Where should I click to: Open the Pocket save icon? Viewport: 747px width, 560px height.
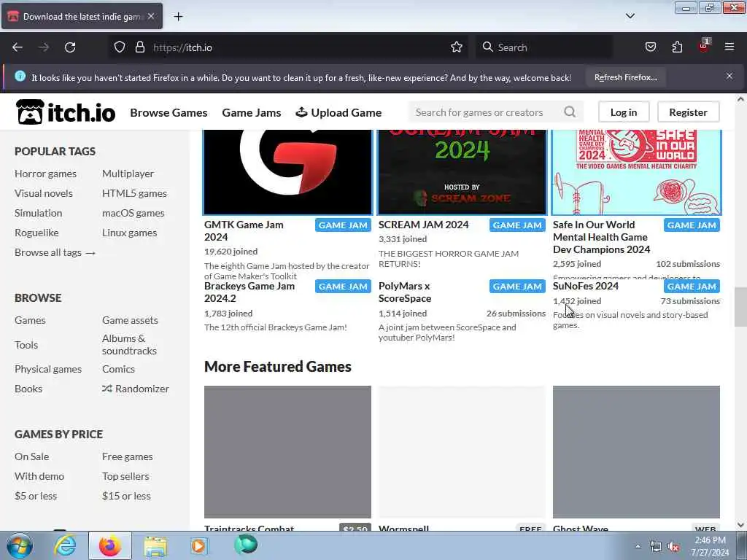pos(650,47)
